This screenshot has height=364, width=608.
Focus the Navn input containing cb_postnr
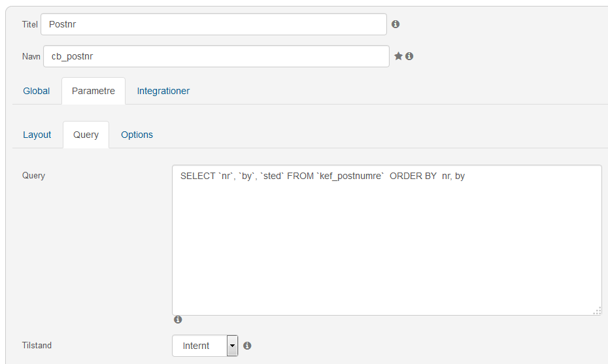click(216, 56)
